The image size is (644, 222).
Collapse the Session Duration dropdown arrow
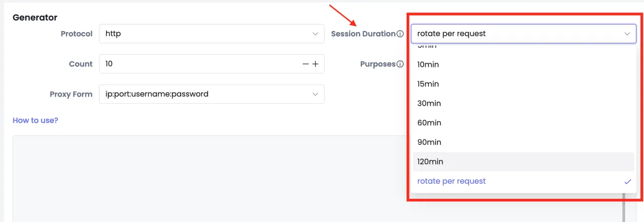point(627,34)
